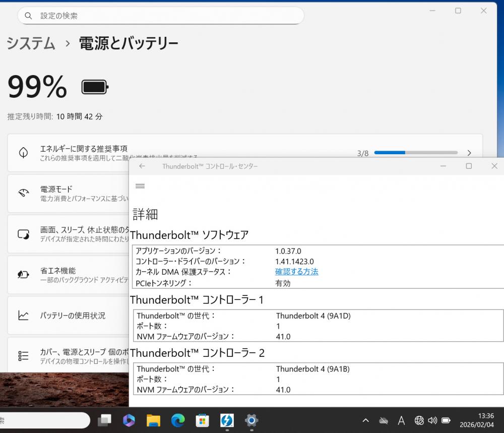Switch to Settings app taskbar icon
Viewport: 504px width, 433px height.
click(251, 420)
